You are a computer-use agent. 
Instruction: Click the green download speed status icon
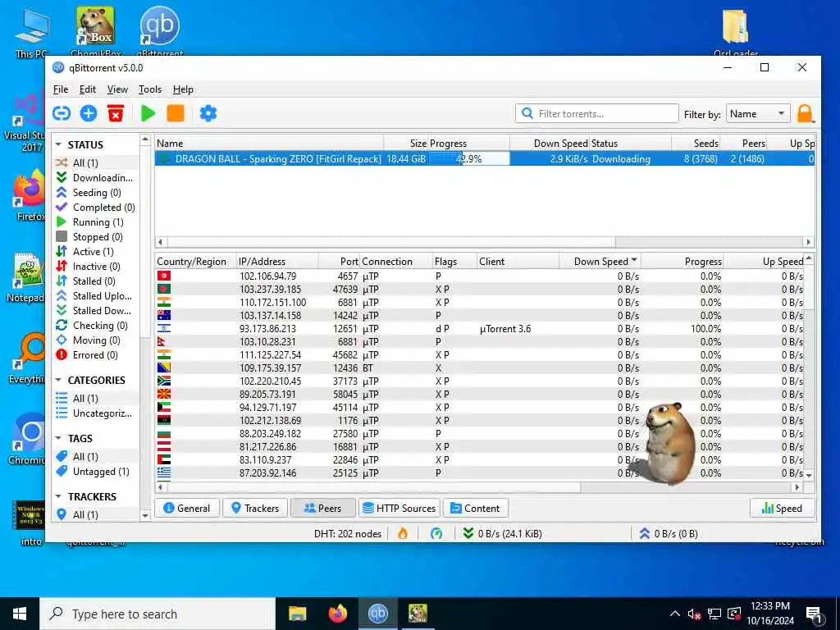click(x=468, y=533)
